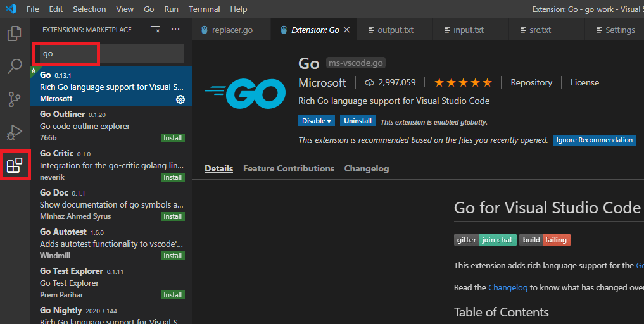Click the Microsoft publisher name

(322, 82)
